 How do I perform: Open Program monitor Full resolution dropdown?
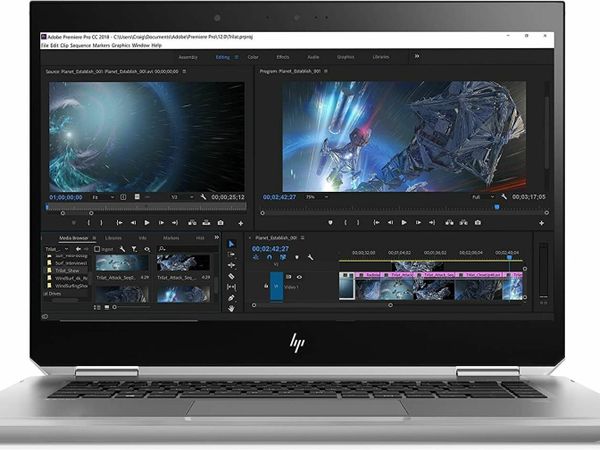(x=480, y=197)
